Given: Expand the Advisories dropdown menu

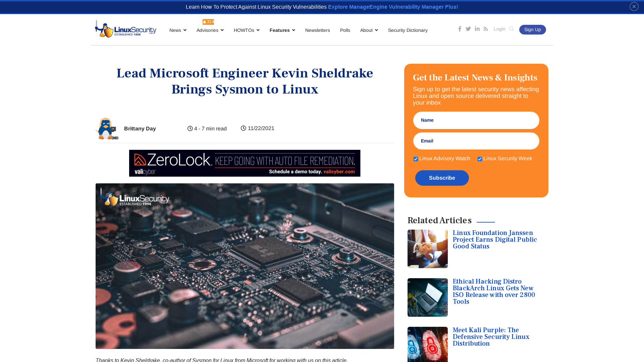Looking at the screenshot, I should (x=210, y=30).
